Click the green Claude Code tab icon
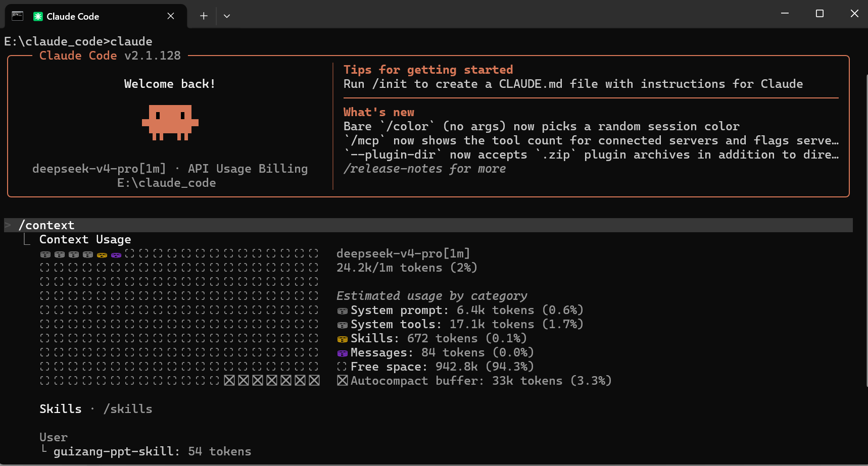The height and width of the screenshot is (466, 868). 38,16
